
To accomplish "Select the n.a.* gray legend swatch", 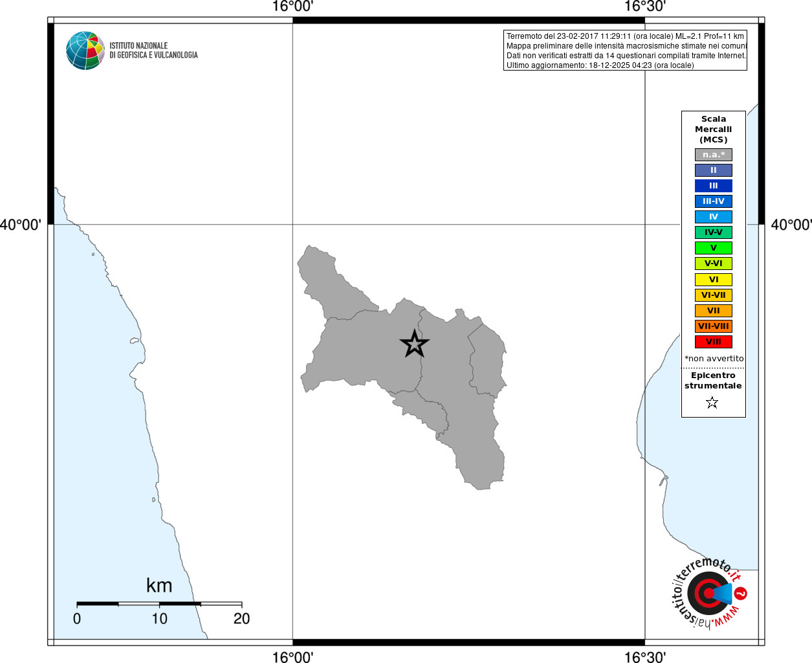I will coord(714,155).
